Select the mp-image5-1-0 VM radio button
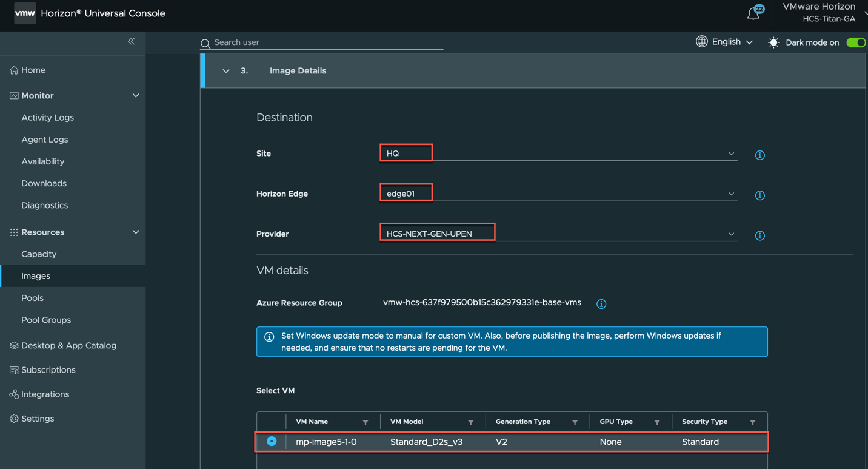868x469 pixels. point(272,441)
